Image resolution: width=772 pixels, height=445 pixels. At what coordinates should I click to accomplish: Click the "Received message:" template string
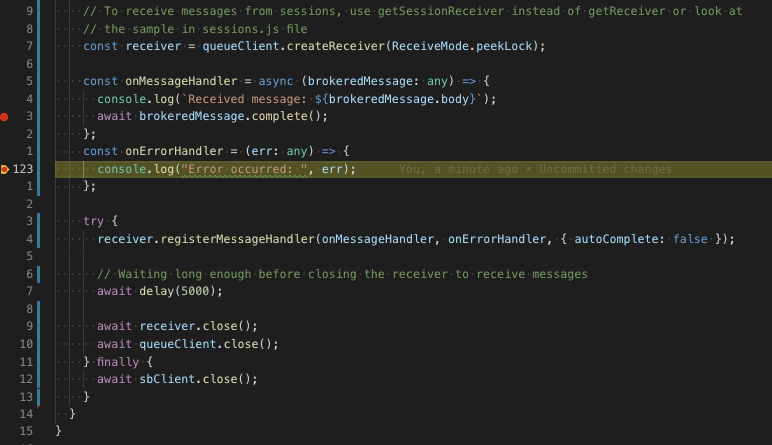click(247, 99)
